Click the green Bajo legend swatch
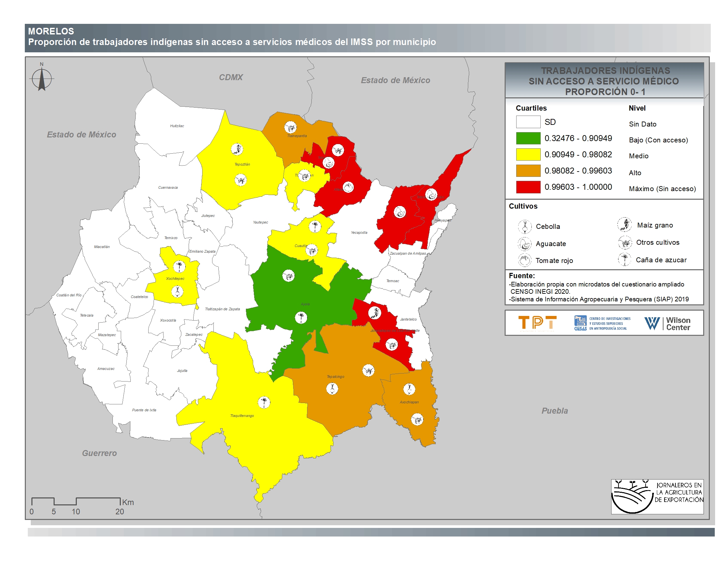Viewport: 728px width, 563px height. pos(528,138)
